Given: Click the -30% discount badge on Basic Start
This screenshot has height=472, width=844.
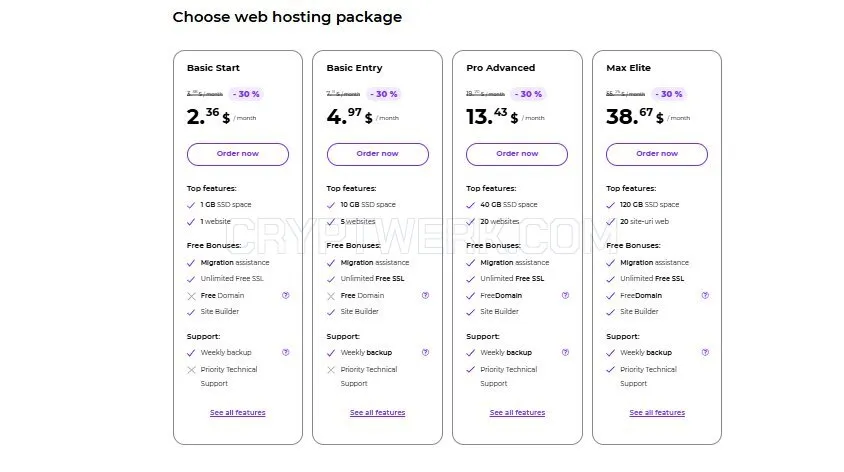Looking at the screenshot, I should tap(246, 94).
